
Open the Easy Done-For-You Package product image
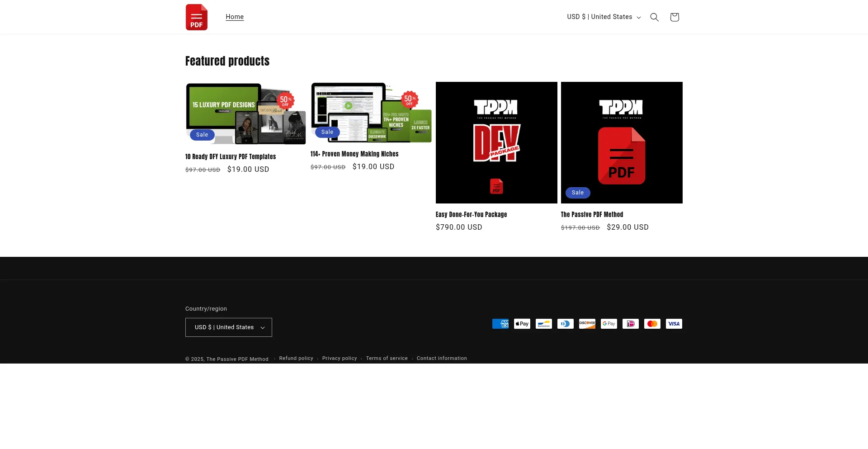click(496, 142)
